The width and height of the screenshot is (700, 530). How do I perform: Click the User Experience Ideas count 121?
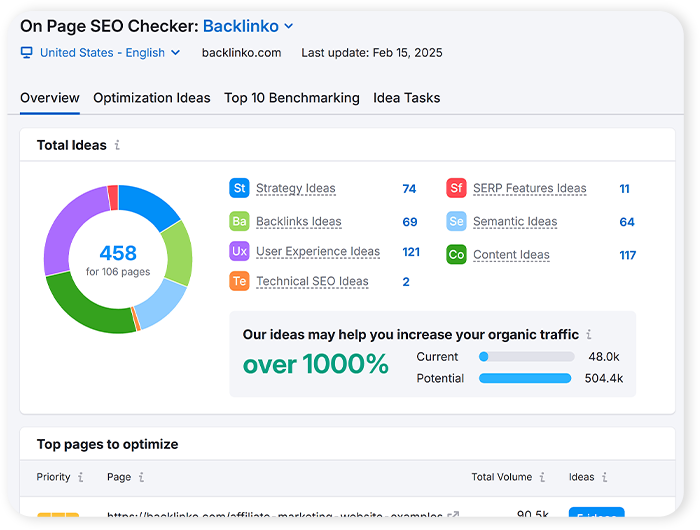(411, 252)
